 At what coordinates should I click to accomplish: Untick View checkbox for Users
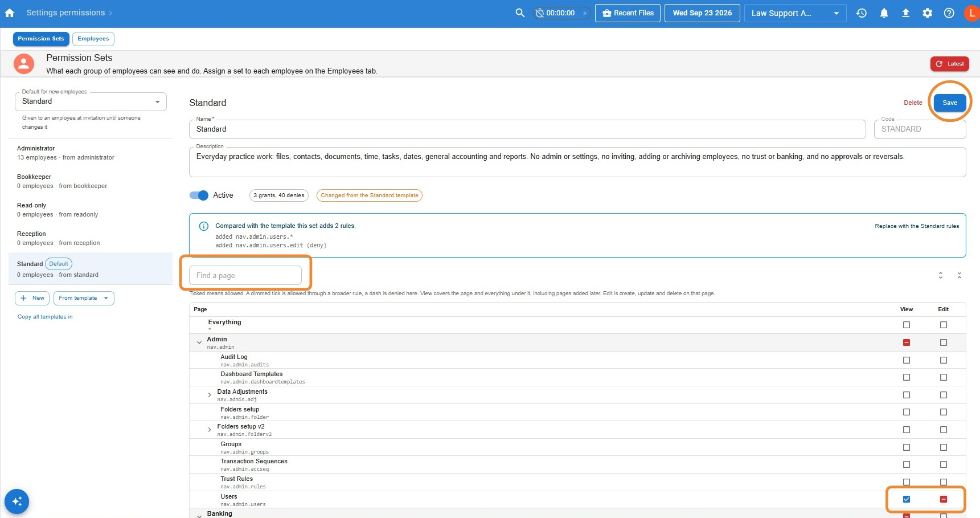coord(907,499)
